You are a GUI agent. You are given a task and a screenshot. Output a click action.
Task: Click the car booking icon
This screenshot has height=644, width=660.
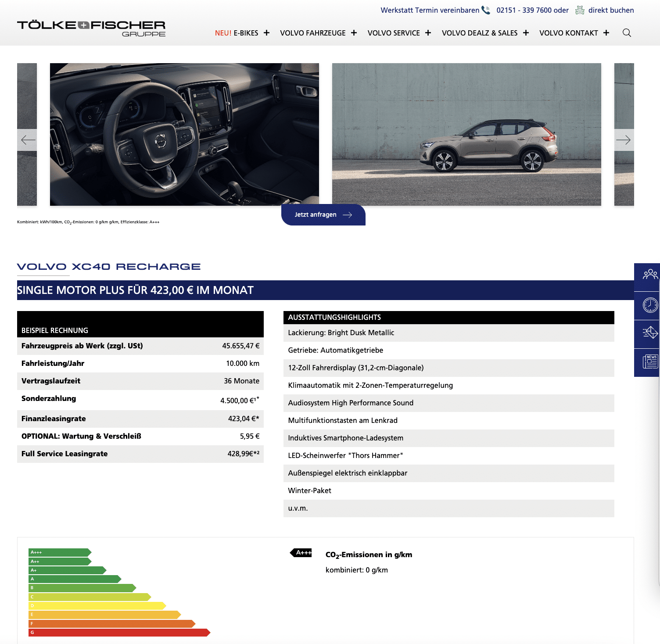point(580,10)
